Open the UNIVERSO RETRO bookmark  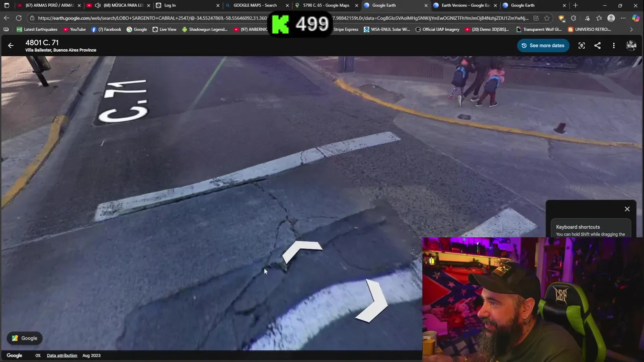click(589, 30)
